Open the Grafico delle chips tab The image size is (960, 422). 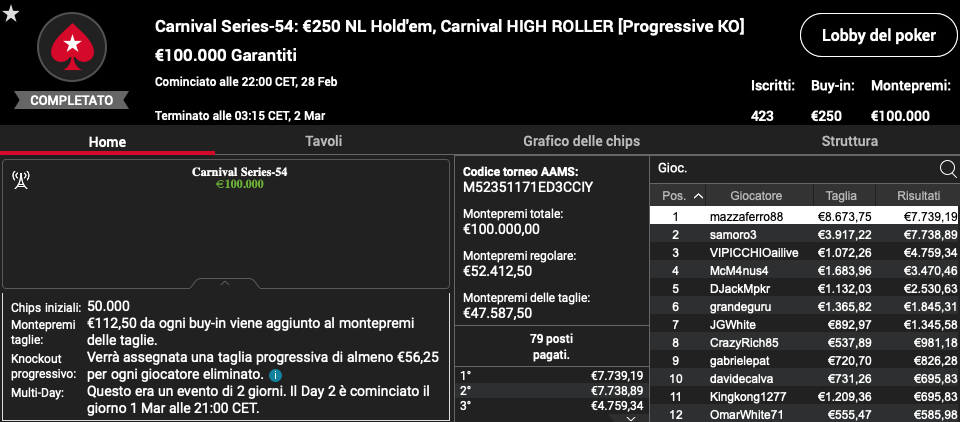(581, 141)
